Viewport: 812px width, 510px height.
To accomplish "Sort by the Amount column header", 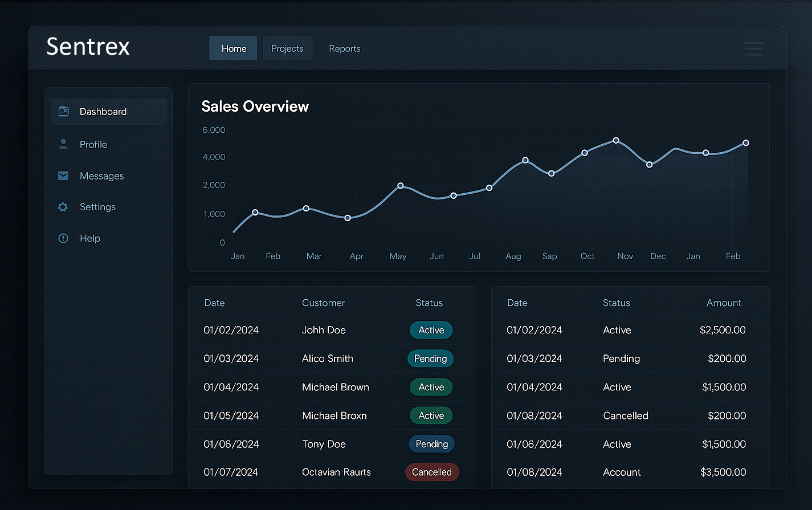I will [724, 303].
